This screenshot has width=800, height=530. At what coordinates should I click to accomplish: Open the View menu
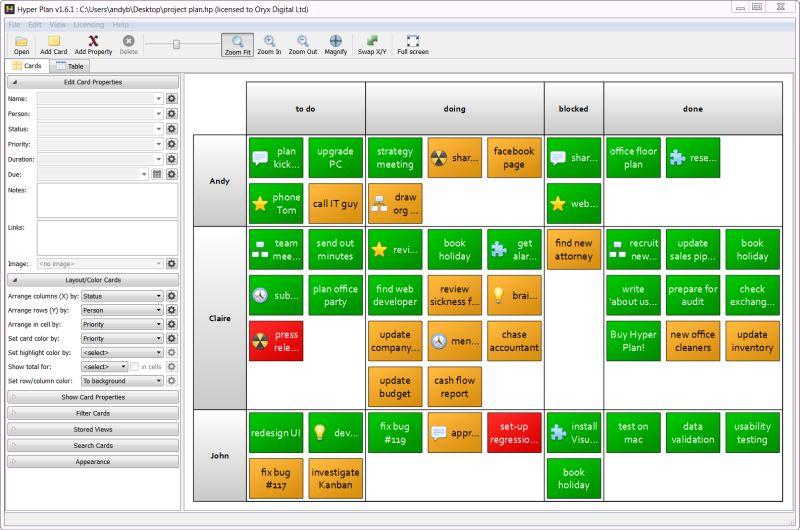[x=58, y=24]
